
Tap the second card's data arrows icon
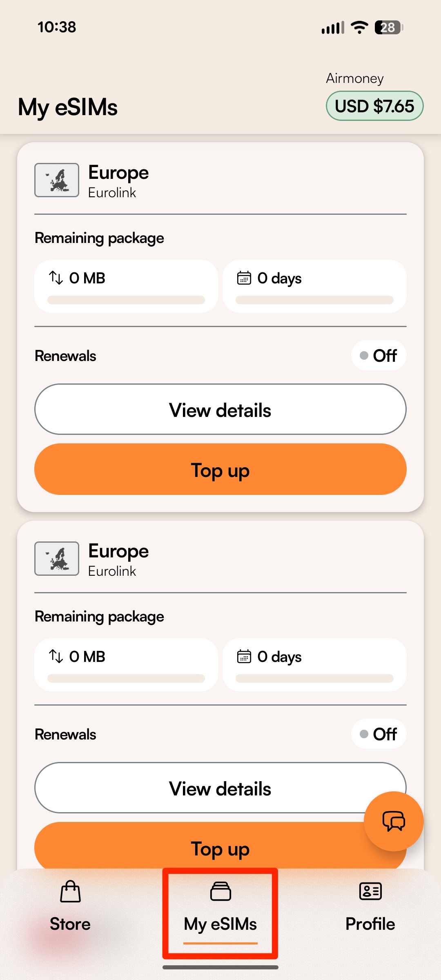[x=56, y=656]
